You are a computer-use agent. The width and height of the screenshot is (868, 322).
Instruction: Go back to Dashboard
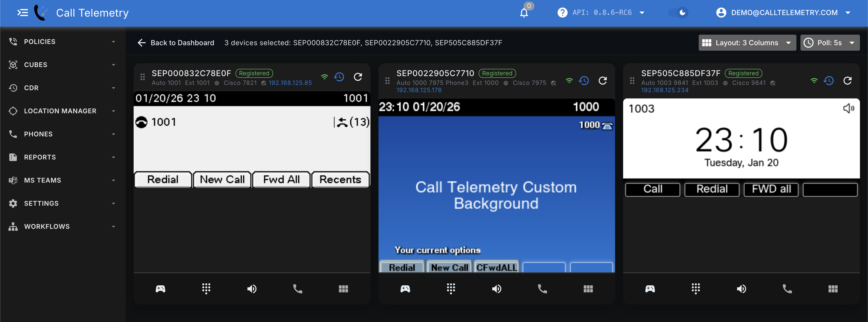click(176, 43)
